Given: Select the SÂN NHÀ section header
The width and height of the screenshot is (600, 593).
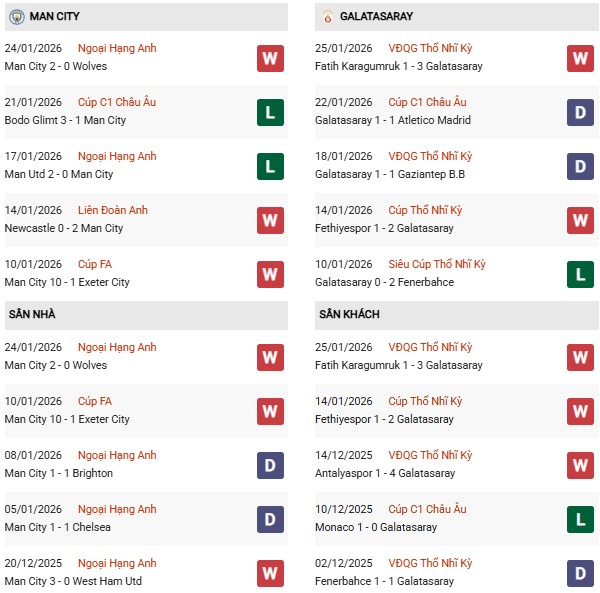Looking at the screenshot, I should (32, 315).
